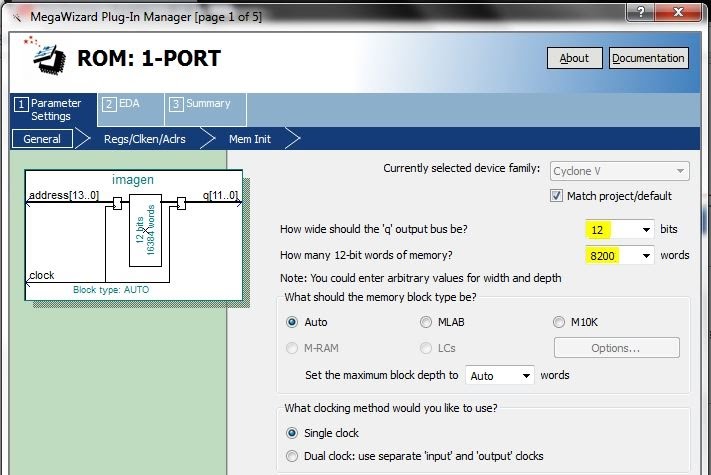Go to General settings page
The height and width of the screenshot is (475, 711).
click(42, 139)
